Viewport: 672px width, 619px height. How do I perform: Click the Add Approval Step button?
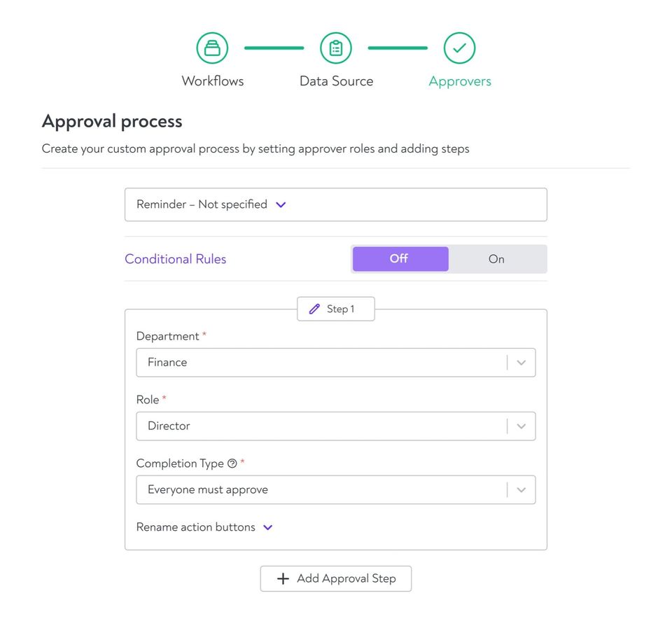(x=336, y=578)
